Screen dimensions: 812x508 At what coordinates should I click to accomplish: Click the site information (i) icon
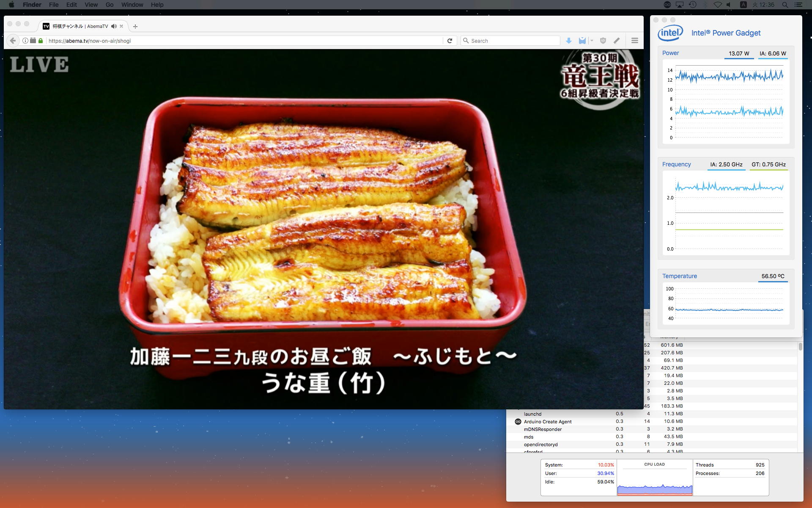pyautogui.click(x=25, y=41)
